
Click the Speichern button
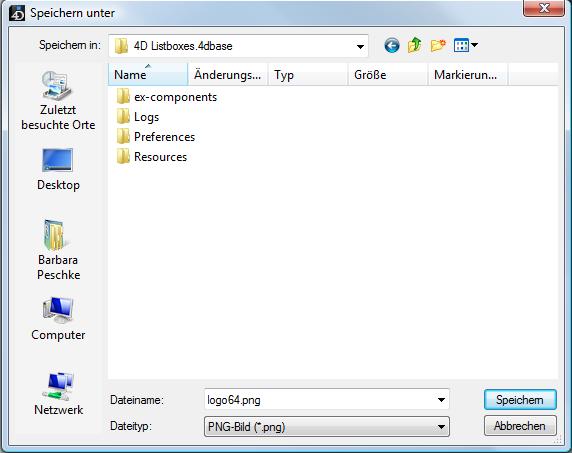point(520,400)
